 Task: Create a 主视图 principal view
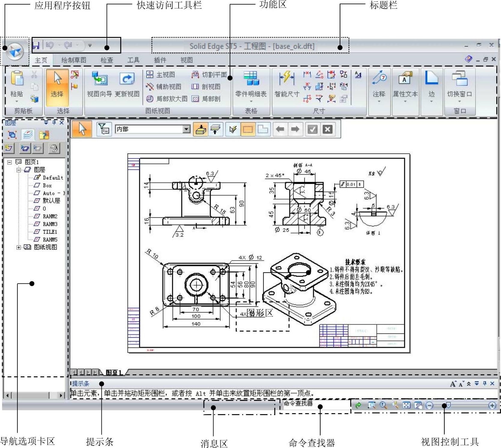click(161, 75)
